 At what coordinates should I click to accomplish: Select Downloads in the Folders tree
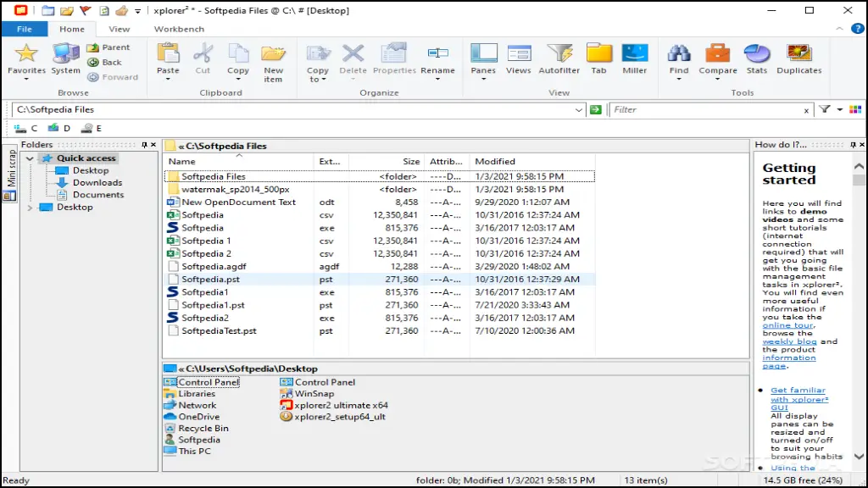click(x=97, y=183)
